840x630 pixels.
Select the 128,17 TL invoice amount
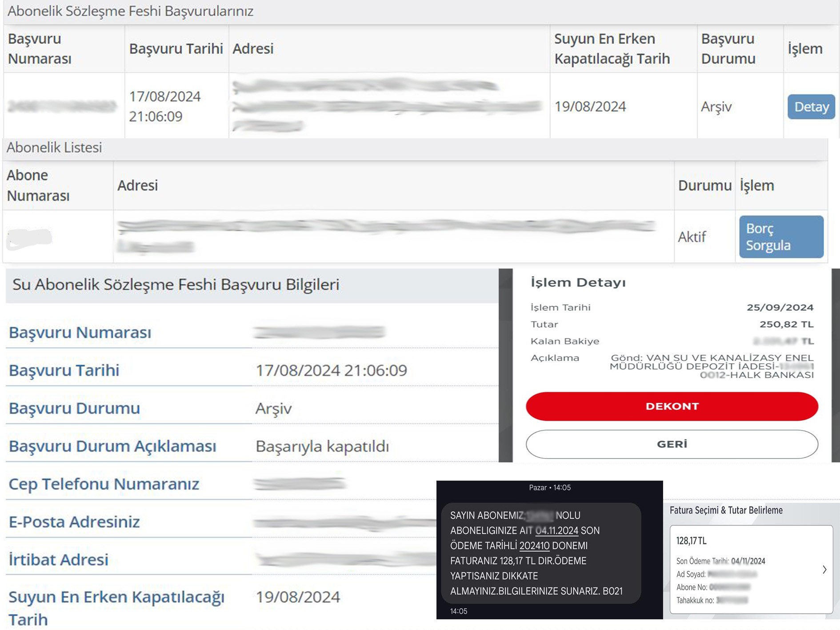[691, 541]
